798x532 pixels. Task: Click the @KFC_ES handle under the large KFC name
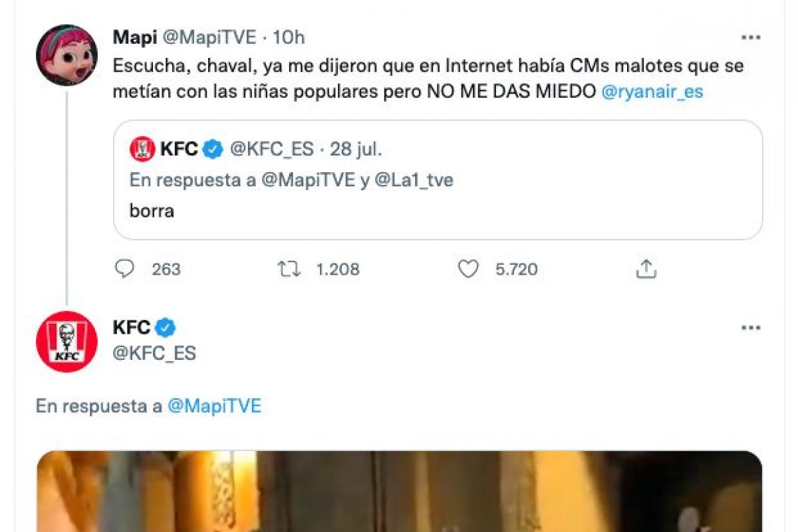(154, 353)
